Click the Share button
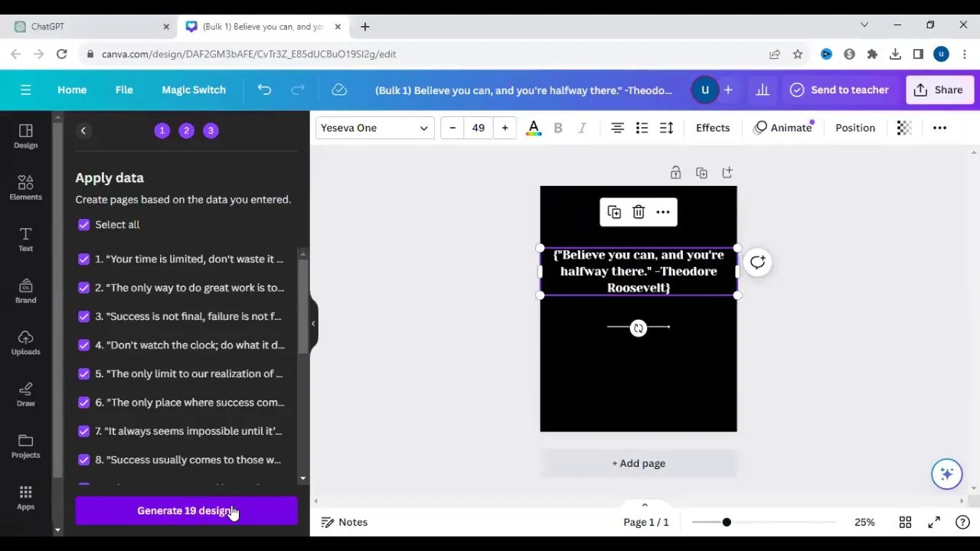This screenshot has width=980, height=551. (939, 90)
